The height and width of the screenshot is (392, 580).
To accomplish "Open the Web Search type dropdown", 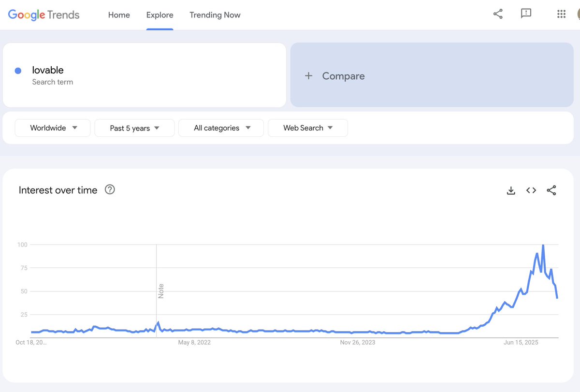I will (308, 128).
